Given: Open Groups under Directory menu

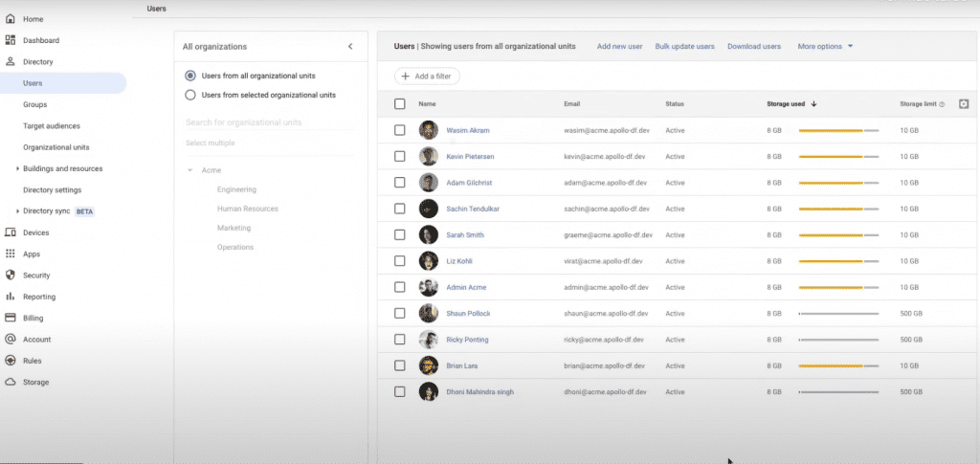Looking at the screenshot, I should 35,104.
